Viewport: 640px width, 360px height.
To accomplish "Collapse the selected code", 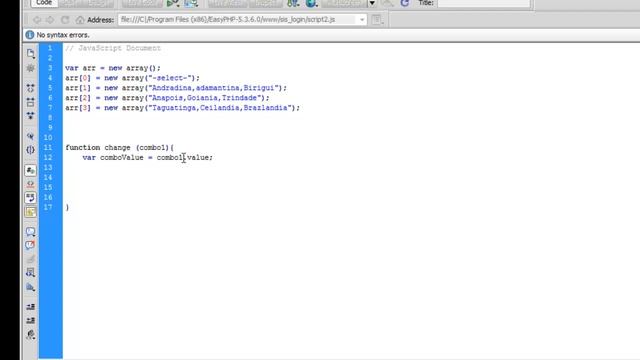I will 31,102.
